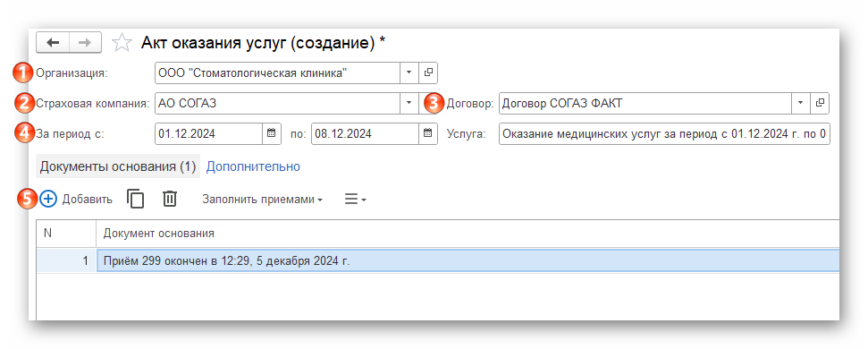This screenshot has width=868, height=349.
Task: Go forward with the right arrow button
Action: (85, 43)
